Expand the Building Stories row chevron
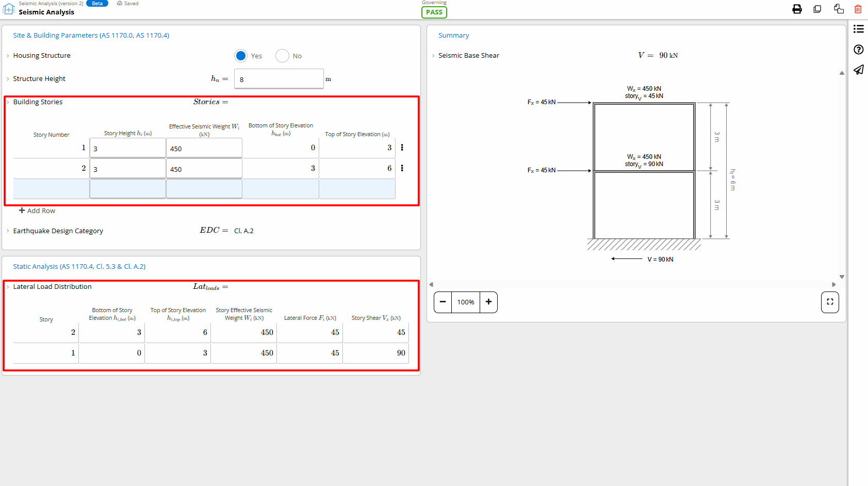The width and height of the screenshot is (868, 486). [8, 102]
